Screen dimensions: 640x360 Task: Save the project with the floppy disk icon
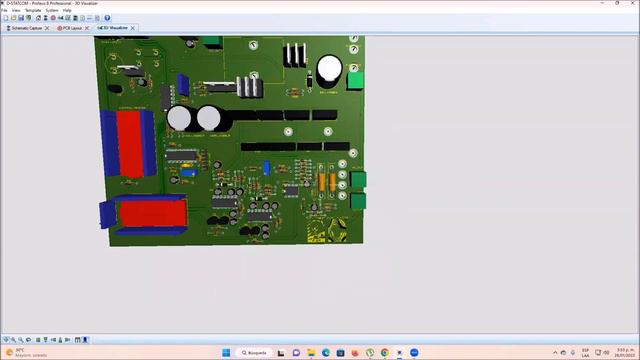tap(21, 18)
